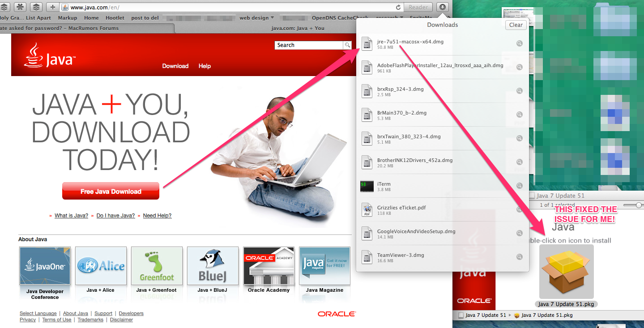Click the brxTwain_380_323-4.dmg file name

tap(409, 136)
